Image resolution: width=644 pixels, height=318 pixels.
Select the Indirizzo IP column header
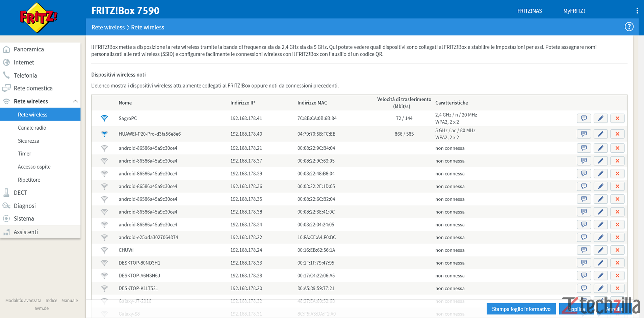coord(242,103)
